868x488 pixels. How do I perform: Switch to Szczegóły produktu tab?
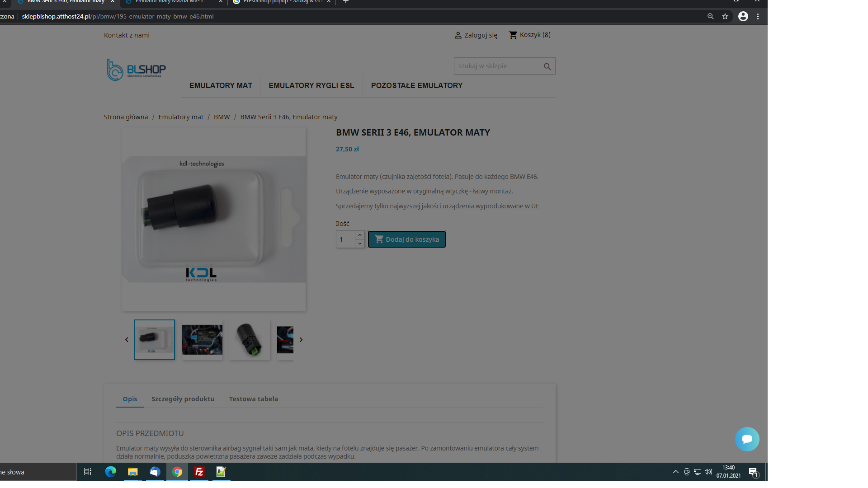[183, 399]
